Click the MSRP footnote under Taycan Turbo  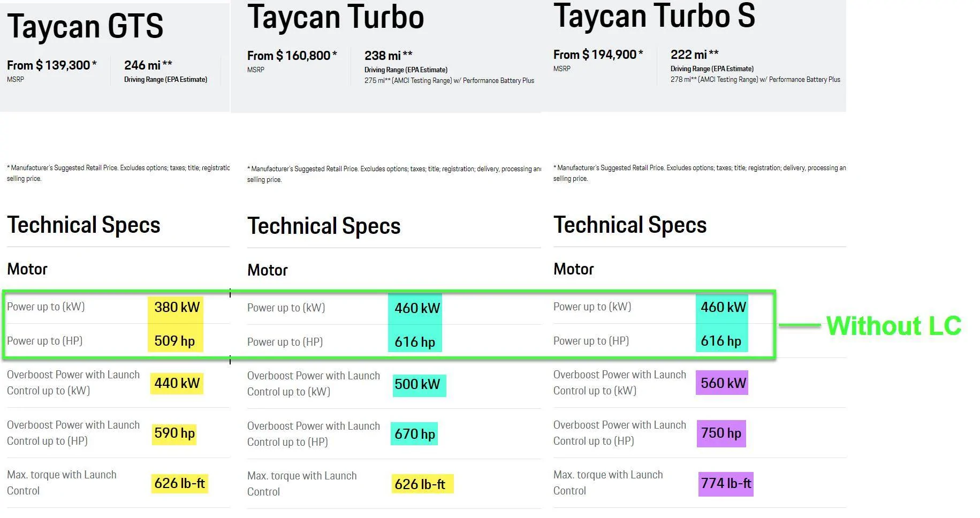click(x=394, y=174)
